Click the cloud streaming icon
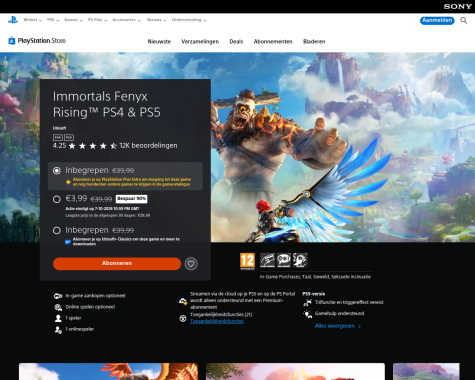This screenshot has width=475, height=380. click(183, 301)
